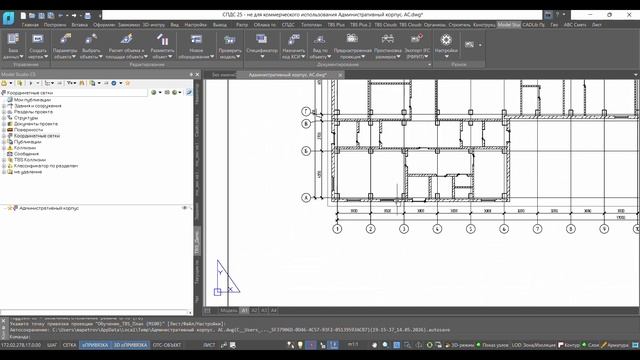
Task: Click the Создать чертеж ribbon icon
Action: click(38, 39)
